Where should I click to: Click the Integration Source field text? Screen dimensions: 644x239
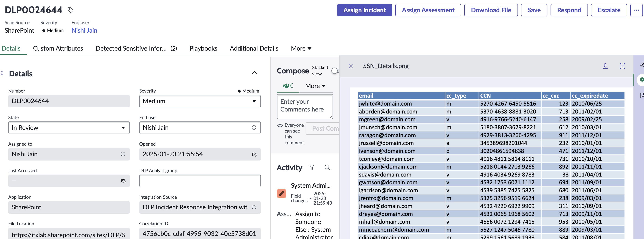(x=195, y=207)
